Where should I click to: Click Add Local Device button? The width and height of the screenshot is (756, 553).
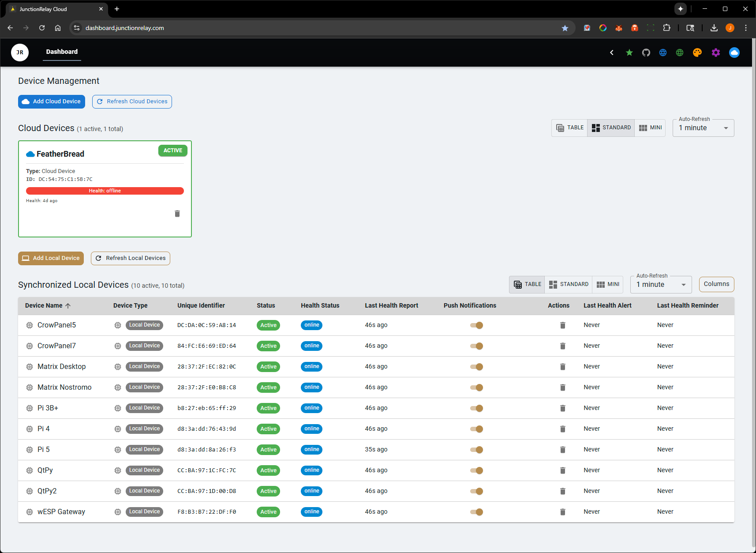pos(51,258)
